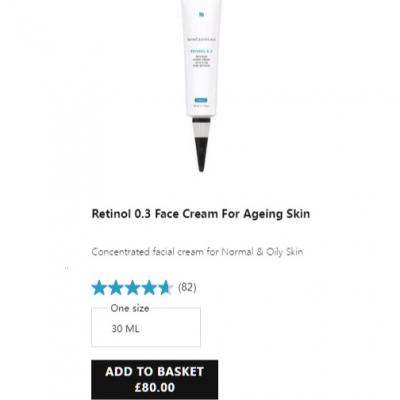Click the second blue rating star
The height and width of the screenshot is (400, 400).
click(x=116, y=288)
